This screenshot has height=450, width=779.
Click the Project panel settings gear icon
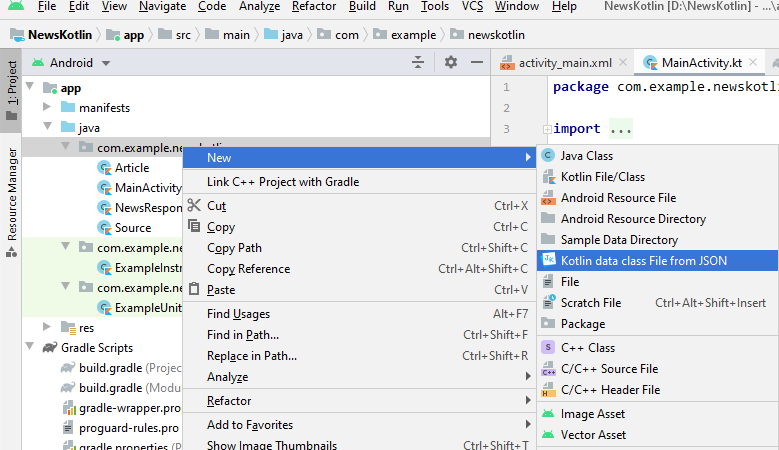coord(451,62)
